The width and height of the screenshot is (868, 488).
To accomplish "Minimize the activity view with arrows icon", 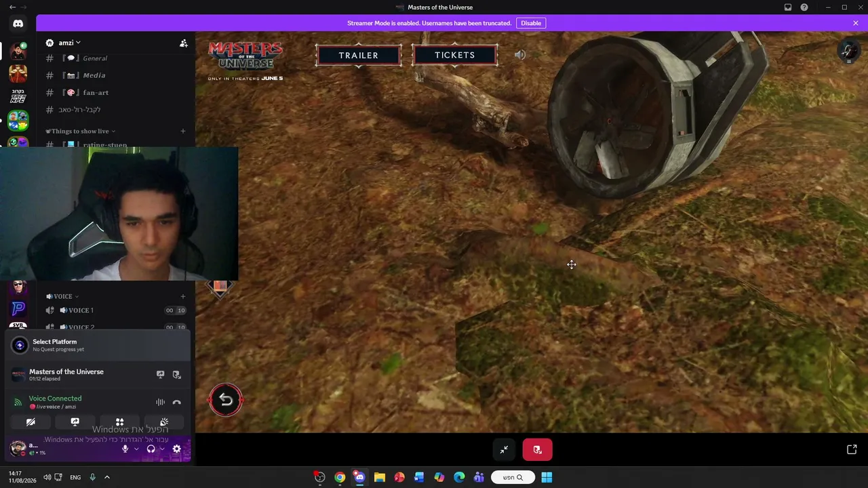I will point(504,449).
